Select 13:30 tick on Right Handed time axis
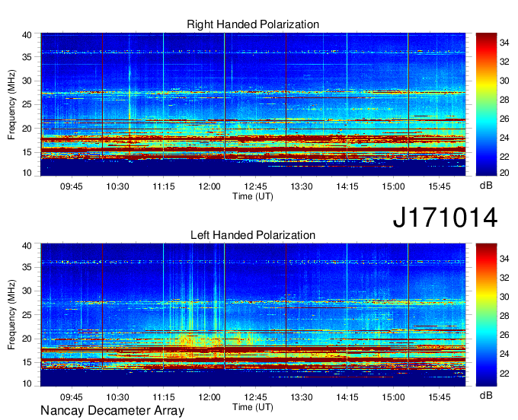Image resolution: width=518 pixels, height=420 pixels. pyautogui.click(x=302, y=186)
